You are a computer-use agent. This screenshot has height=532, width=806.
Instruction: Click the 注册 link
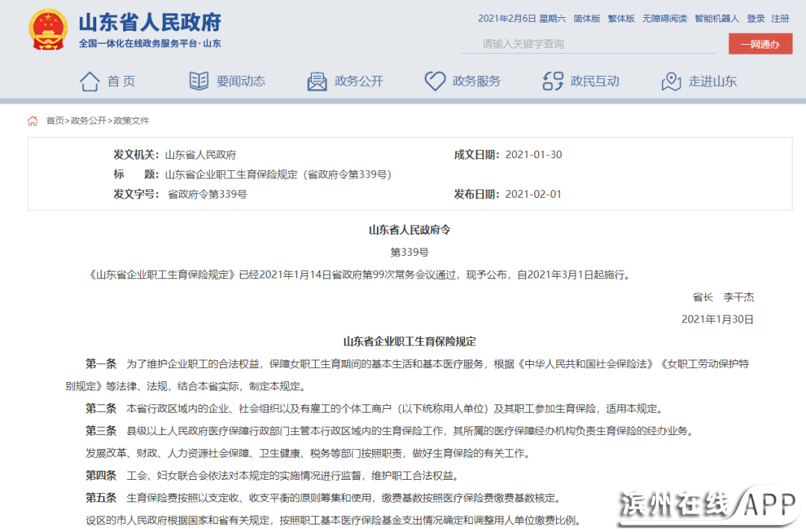pyautogui.click(x=780, y=19)
